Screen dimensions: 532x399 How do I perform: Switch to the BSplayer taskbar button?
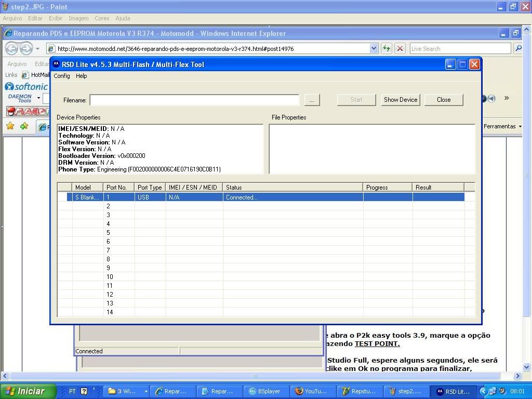(x=267, y=391)
